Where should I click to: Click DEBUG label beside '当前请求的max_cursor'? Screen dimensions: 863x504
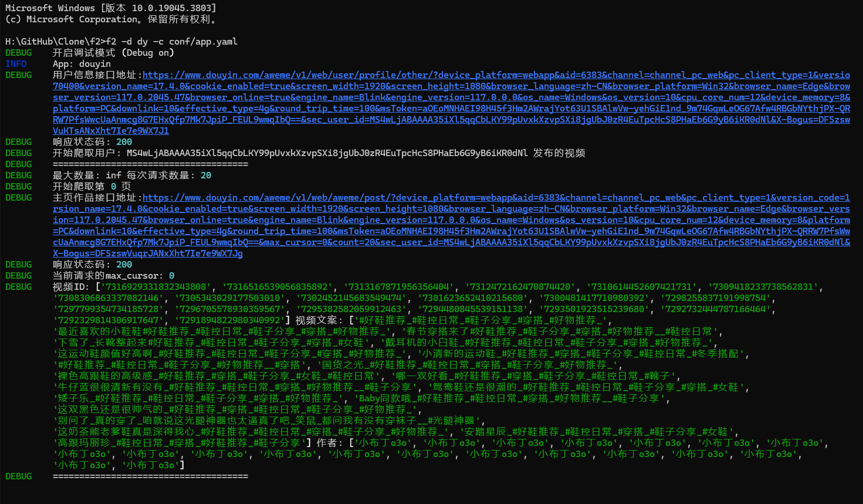[x=19, y=276]
